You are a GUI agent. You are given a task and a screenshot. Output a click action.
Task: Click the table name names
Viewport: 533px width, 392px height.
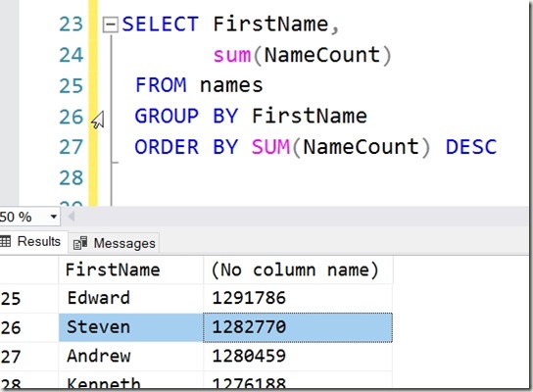[231, 85]
